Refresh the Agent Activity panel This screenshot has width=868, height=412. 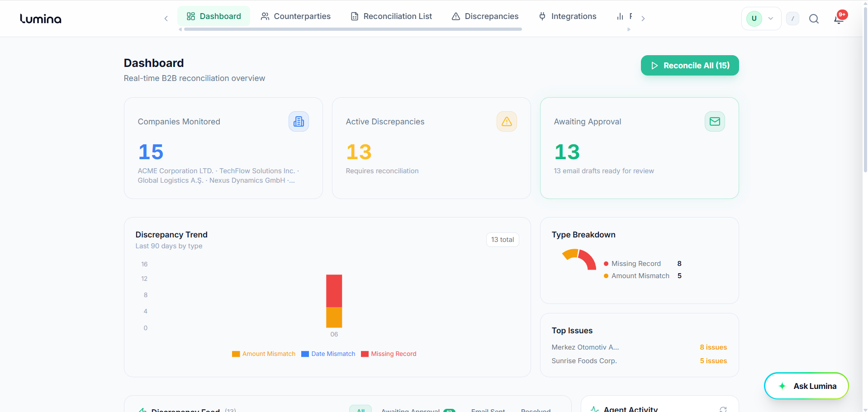723,409
